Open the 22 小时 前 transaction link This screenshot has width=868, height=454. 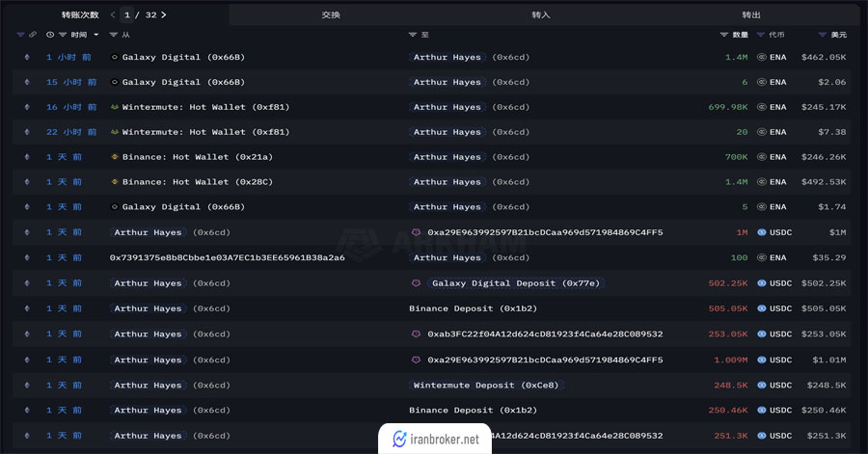click(x=71, y=132)
